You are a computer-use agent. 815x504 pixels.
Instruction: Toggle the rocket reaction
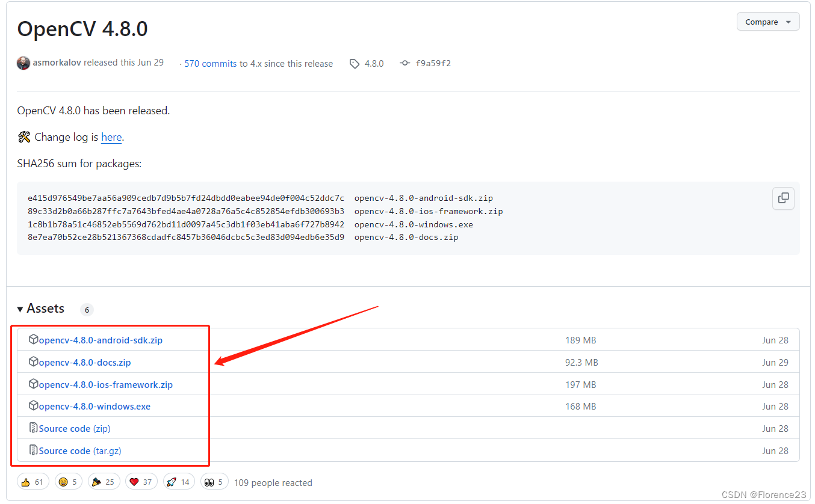178,481
